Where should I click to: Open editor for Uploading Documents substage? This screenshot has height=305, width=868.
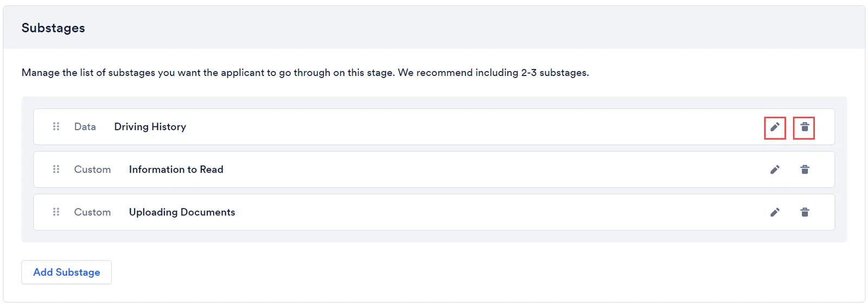pos(775,212)
